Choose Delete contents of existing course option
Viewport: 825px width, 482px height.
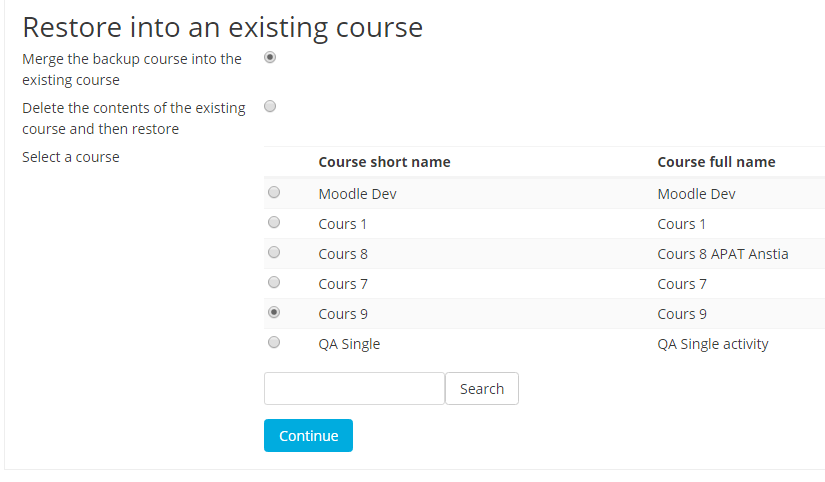click(x=270, y=106)
